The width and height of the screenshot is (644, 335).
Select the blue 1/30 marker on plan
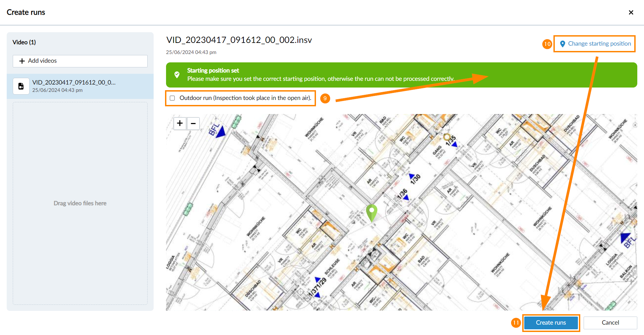coord(412,176)
